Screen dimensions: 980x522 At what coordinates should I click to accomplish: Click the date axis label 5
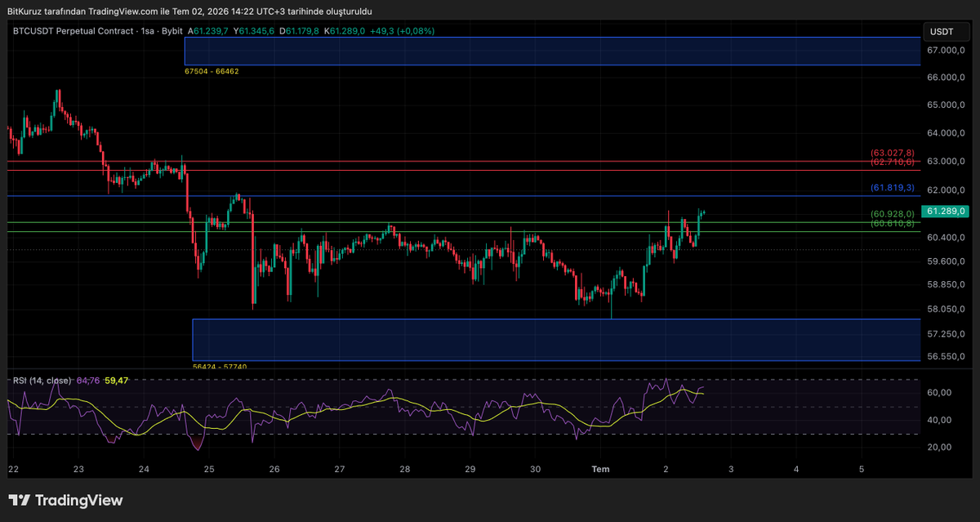(x=862, y=469)
